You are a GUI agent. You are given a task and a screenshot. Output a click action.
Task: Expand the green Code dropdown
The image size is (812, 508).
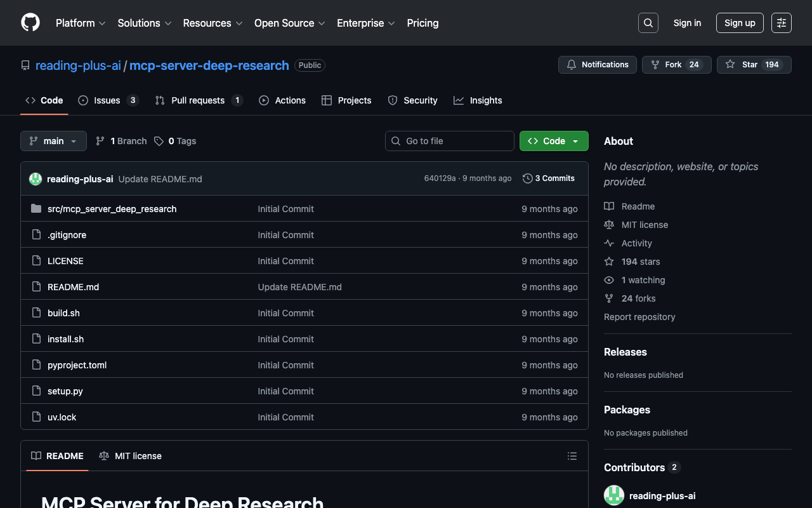(553, 141)
